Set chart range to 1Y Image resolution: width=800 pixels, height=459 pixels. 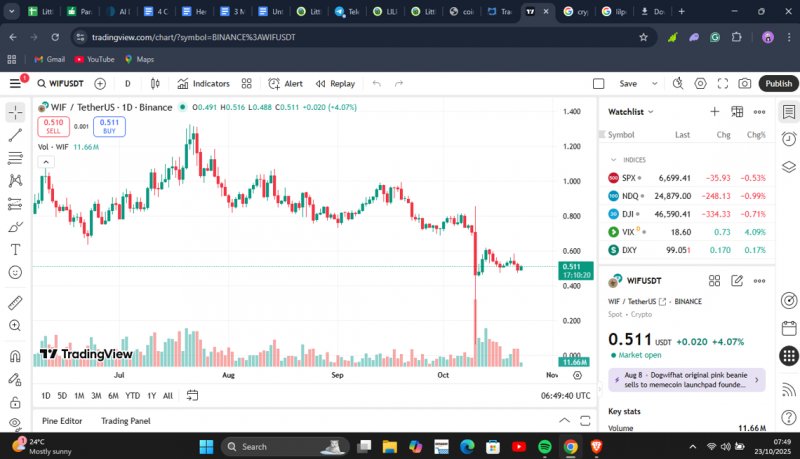pyautogui.click(x=152, y=396)
